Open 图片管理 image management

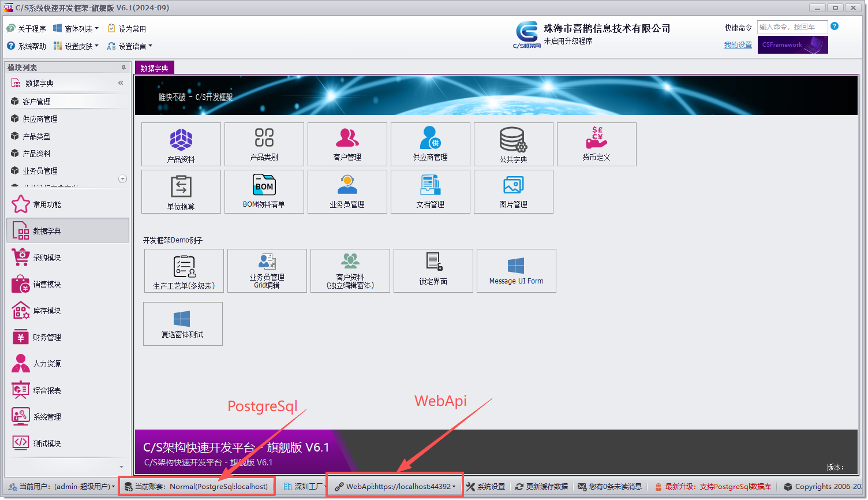click(x=513, y=191)
